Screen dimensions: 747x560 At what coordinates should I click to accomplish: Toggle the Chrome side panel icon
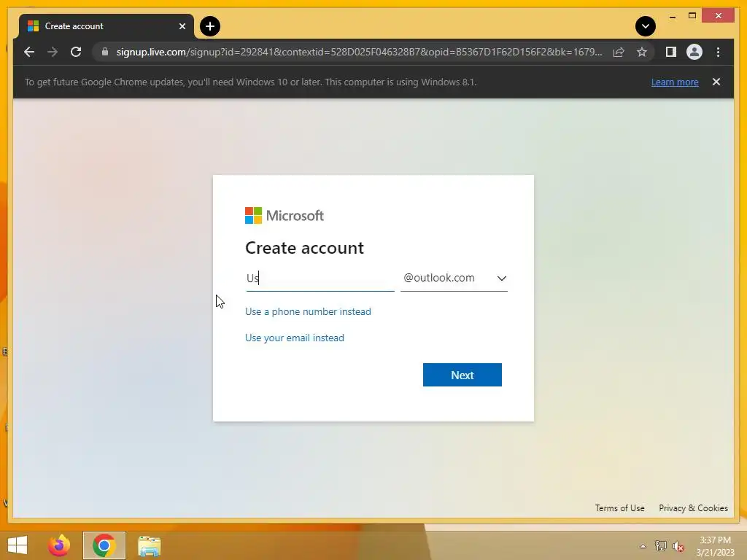click(671, 52)
